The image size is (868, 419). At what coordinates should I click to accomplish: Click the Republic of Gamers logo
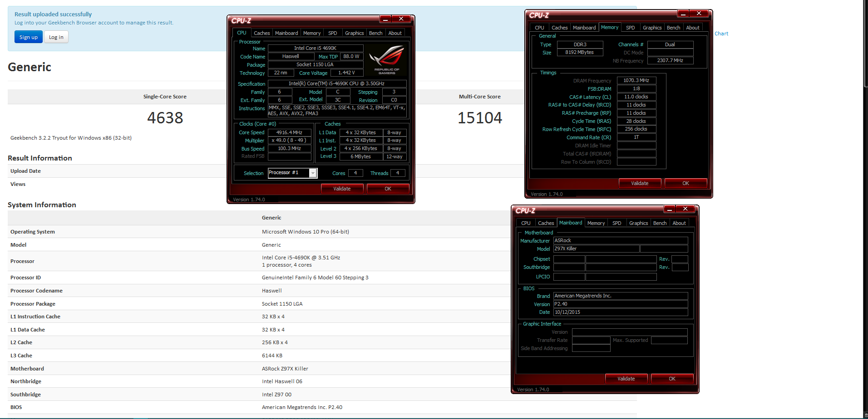(387, 60)
